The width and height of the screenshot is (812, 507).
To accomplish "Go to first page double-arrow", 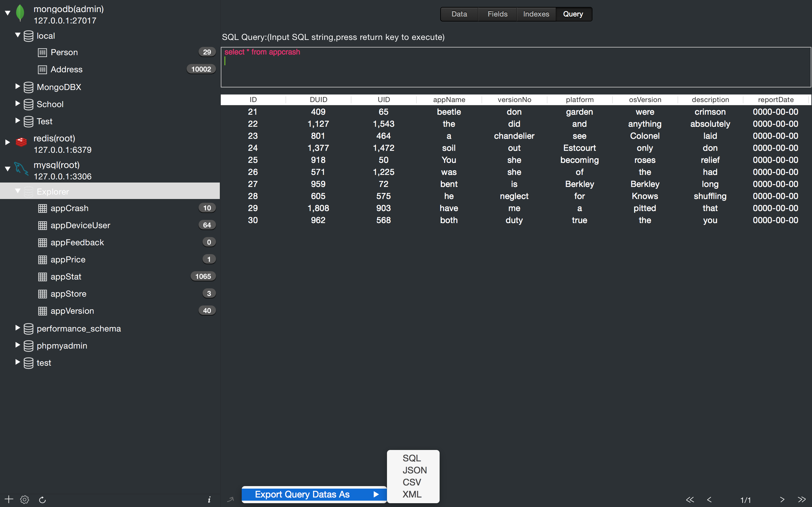I will [690, 499].
